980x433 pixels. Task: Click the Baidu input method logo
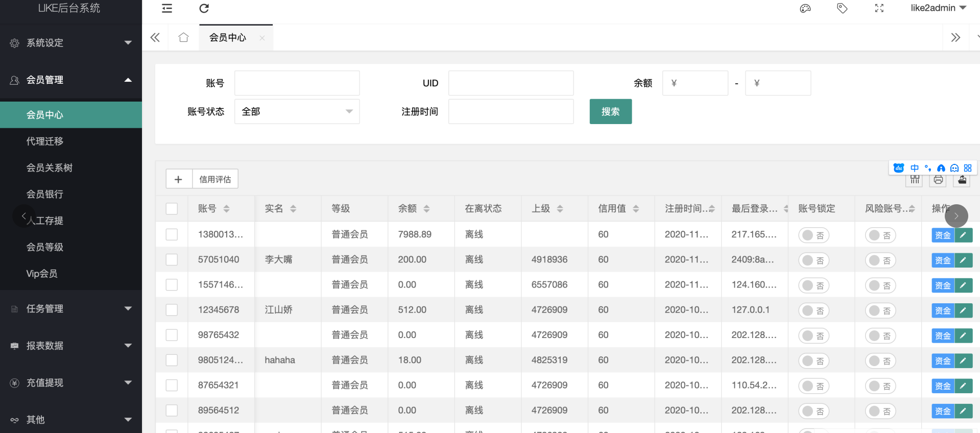pos(899,168)
